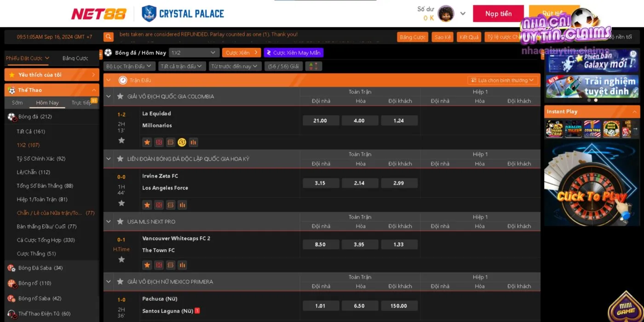Click the NET88 logo
644x322 pixels.
pyautogui.click(x=98, y=14)
